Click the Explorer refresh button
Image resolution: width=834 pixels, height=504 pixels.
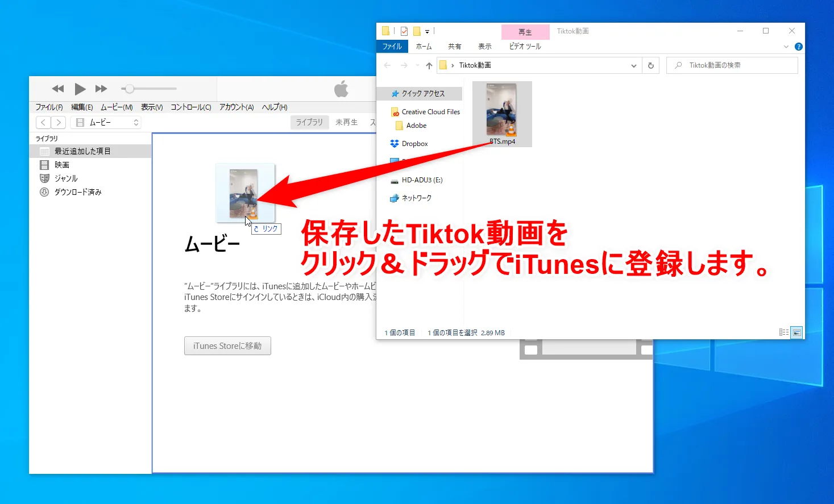[651, 65]
